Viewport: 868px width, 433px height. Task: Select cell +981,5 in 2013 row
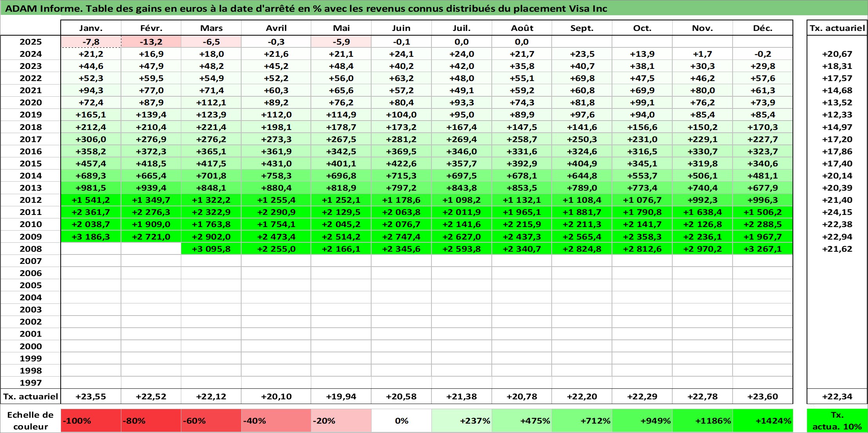[x=91, y=188]
